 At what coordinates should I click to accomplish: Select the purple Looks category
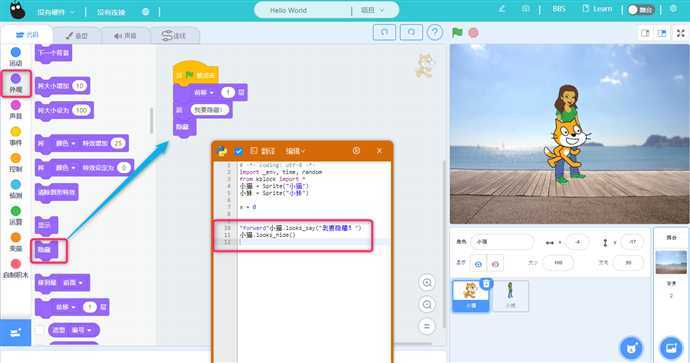pyautogui.click(x=15, y=84)
